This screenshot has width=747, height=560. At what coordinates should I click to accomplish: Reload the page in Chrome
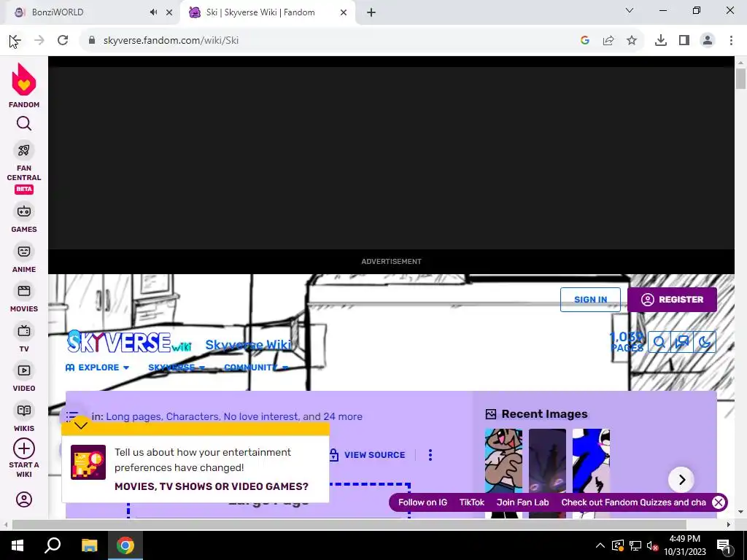pyautogui.click(x=63, y=41)
